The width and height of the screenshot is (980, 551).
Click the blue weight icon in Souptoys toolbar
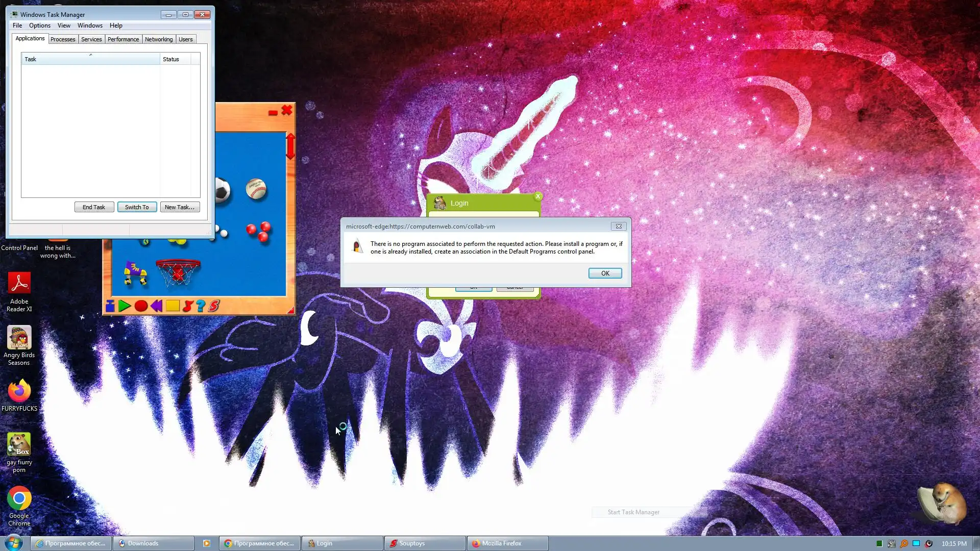coord(110,306)
